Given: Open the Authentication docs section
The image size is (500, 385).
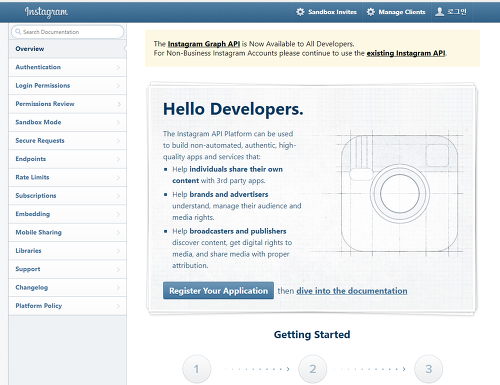Looking at the screenshot, I should pos(67,67).
